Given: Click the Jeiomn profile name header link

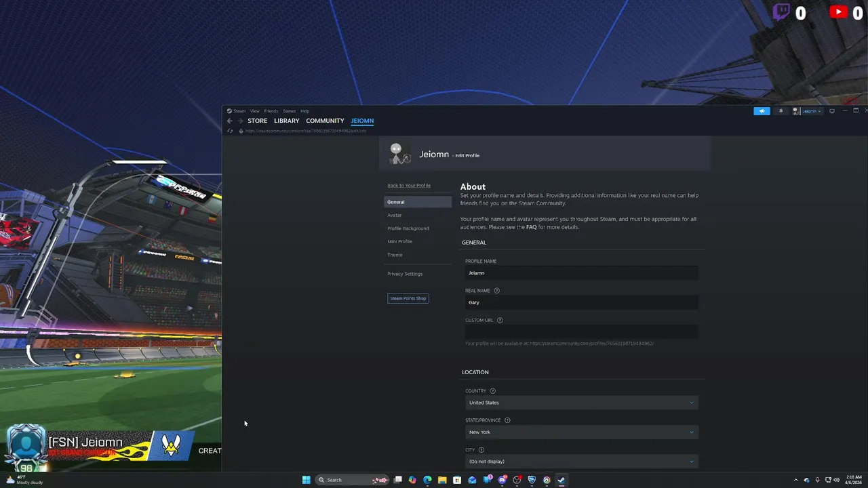Looking at the screenshot, I should (x=434, y=155).
